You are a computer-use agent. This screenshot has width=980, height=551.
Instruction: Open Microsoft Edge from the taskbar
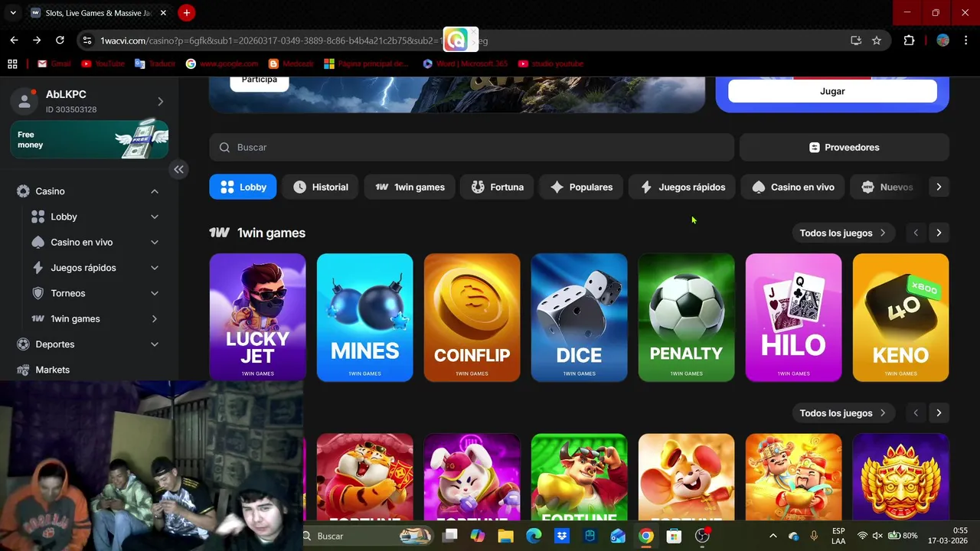coord(534,536)
